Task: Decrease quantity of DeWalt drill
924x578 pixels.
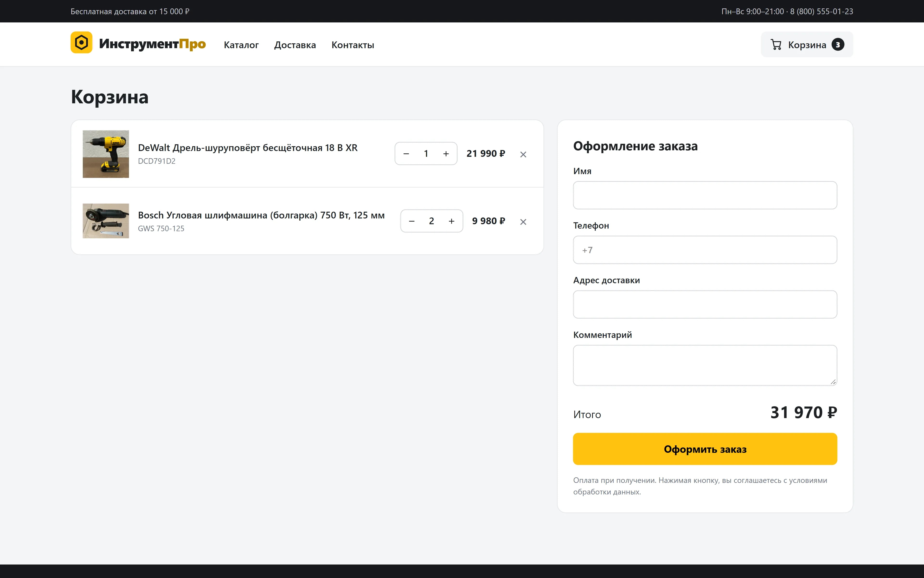Action: click(x=406, y=154)
